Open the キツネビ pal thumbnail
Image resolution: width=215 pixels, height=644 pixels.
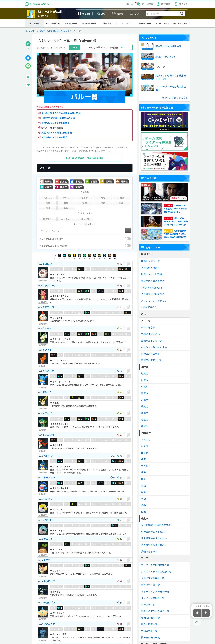point(43,358)
